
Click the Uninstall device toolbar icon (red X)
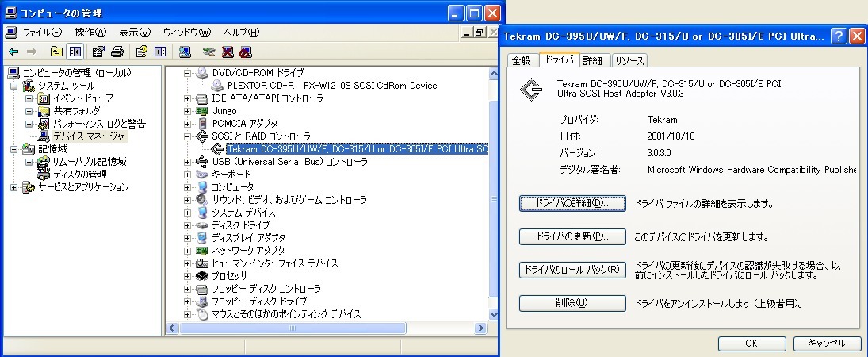[x=228, y=52]
